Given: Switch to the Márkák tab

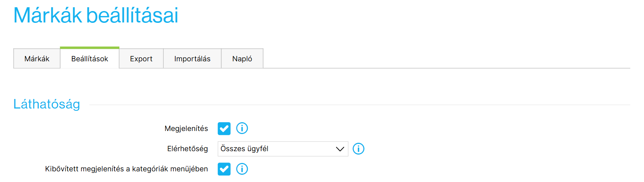Looking at the screenshot, I should [x=37, y=59].
